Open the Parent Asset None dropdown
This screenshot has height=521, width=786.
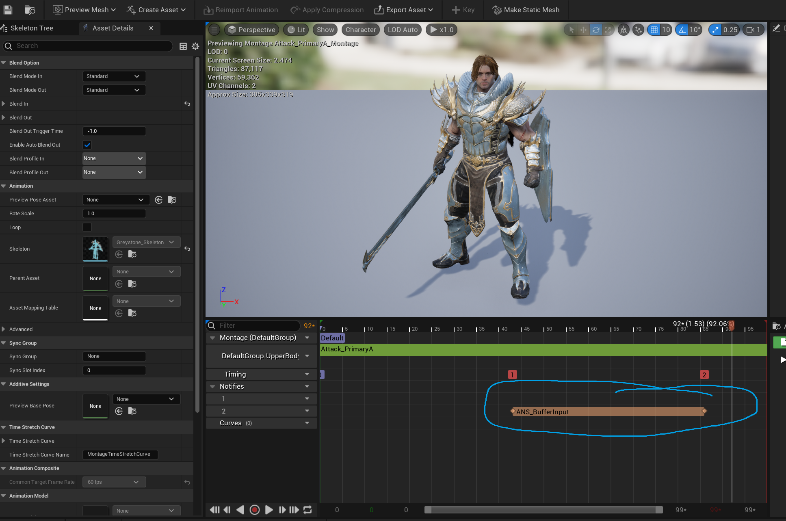146,271
